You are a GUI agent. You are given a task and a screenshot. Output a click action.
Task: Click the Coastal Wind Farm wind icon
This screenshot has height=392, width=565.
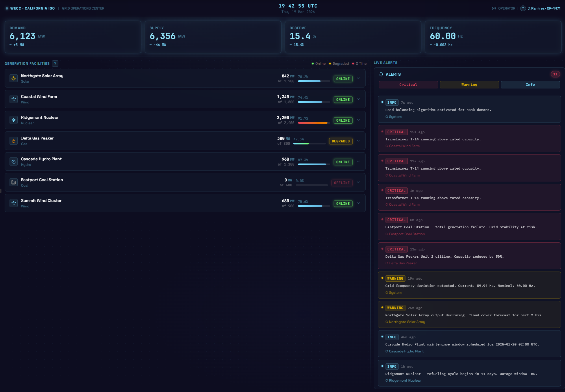(x=14, y=99)
